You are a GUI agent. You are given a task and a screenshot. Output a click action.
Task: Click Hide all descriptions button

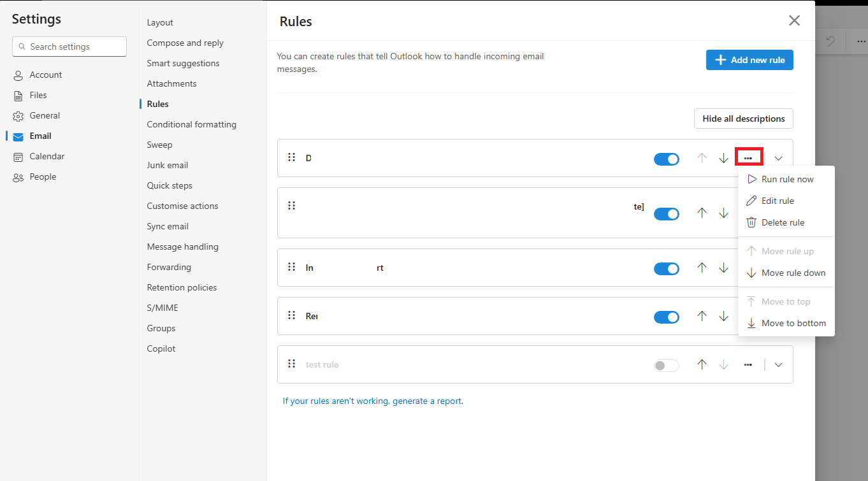744,118
